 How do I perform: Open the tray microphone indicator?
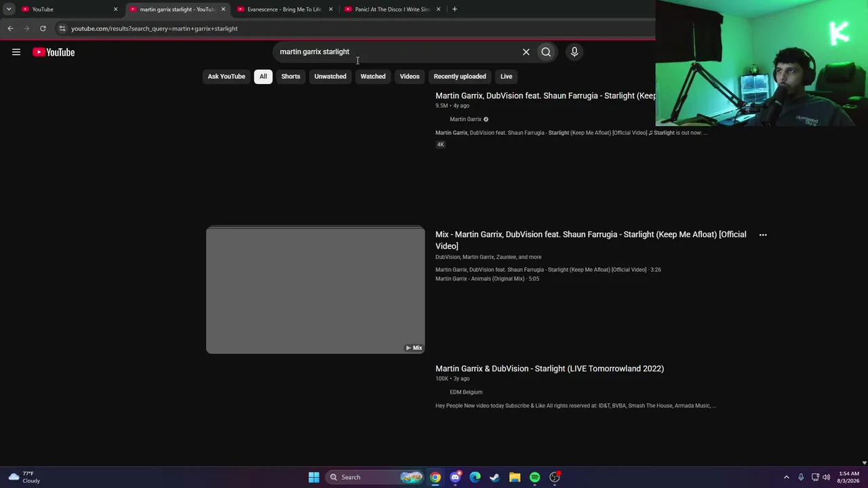pyautogui.click(x=801, y=477)
